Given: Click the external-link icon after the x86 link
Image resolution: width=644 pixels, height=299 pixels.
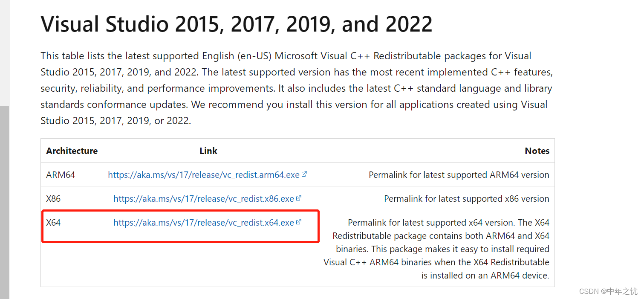Looking at the screenshot, I should tap(299, 198).
